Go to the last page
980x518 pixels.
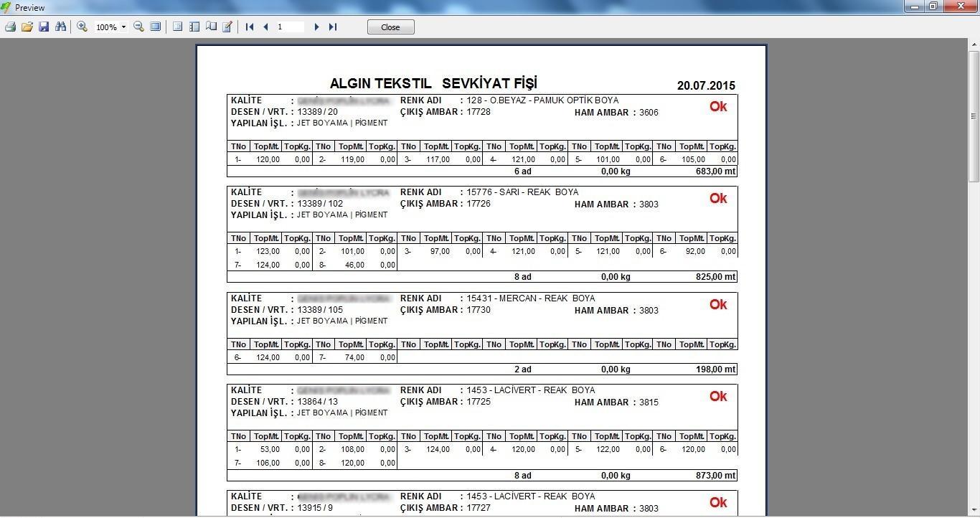(333, 27)
